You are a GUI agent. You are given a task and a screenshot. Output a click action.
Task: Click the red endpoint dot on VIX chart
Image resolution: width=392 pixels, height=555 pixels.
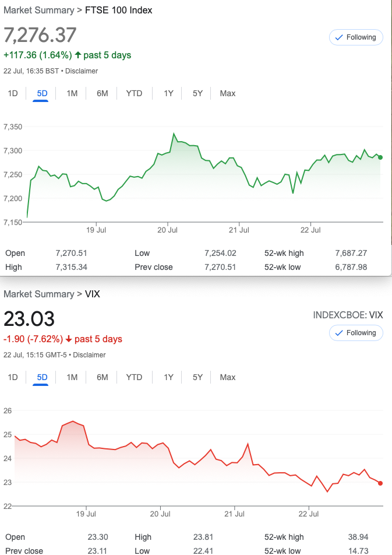point(380,483)
